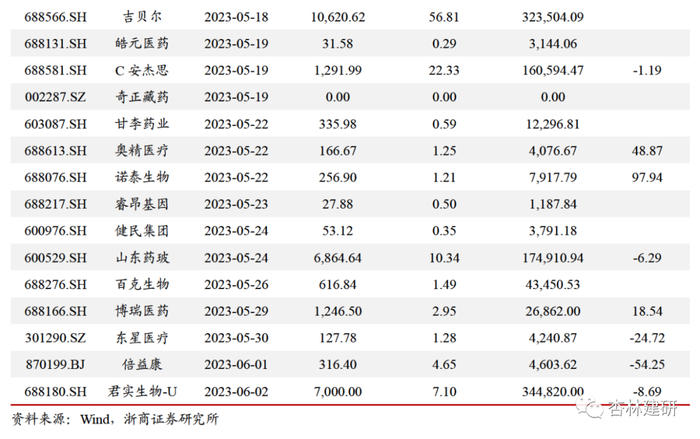Image resolution: width=700 pixels, height=439 pixels.
Task: Select value 10.34
Action: pyautogui.click(x=444, y=258)
